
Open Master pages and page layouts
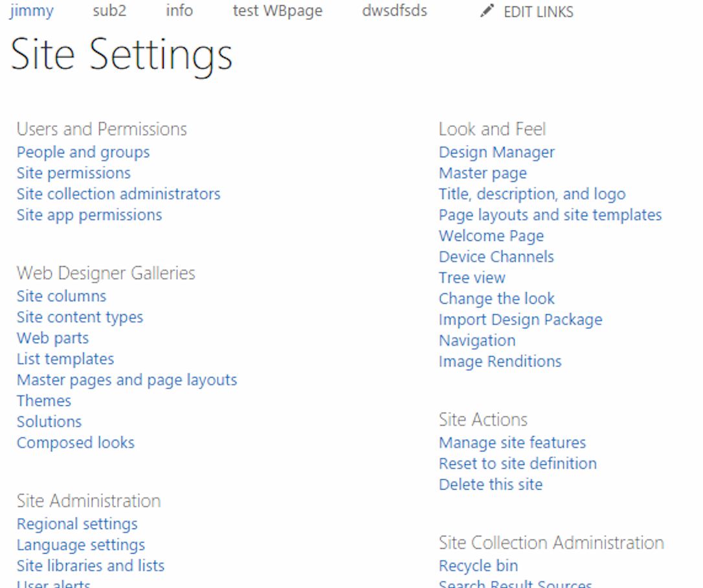(x=127, y=379)
